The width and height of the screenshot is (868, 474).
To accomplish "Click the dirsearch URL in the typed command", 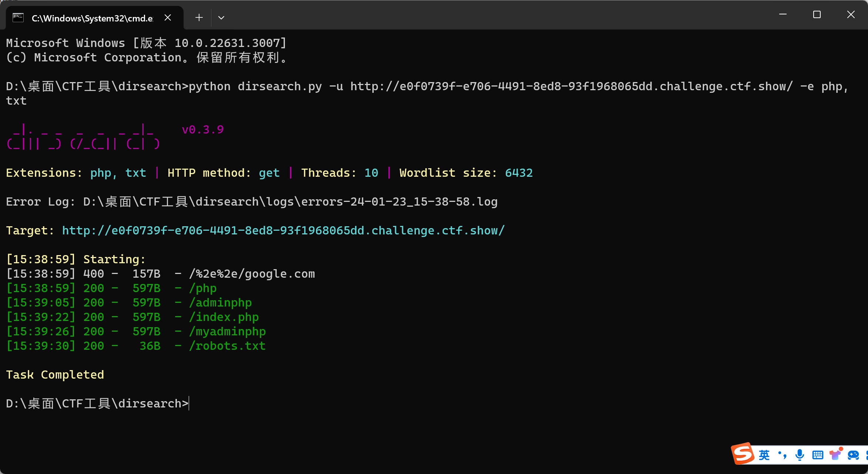I will point(571,87).
